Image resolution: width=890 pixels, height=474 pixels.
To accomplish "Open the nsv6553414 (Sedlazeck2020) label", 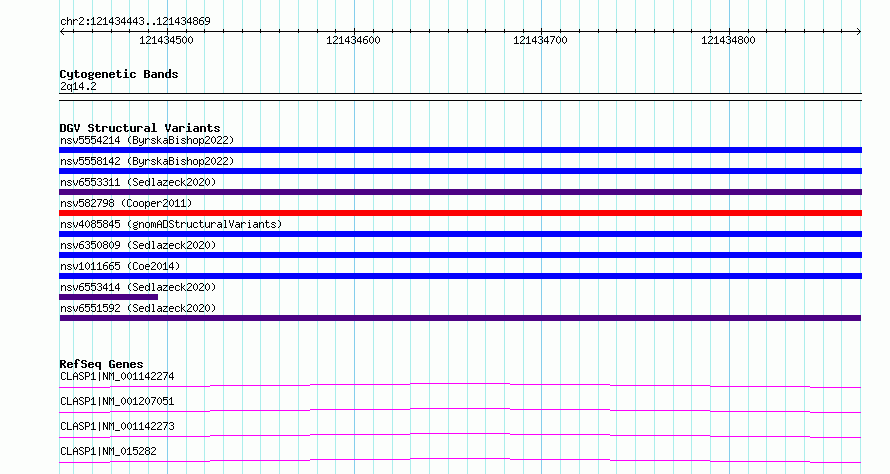I will point(138,287).
